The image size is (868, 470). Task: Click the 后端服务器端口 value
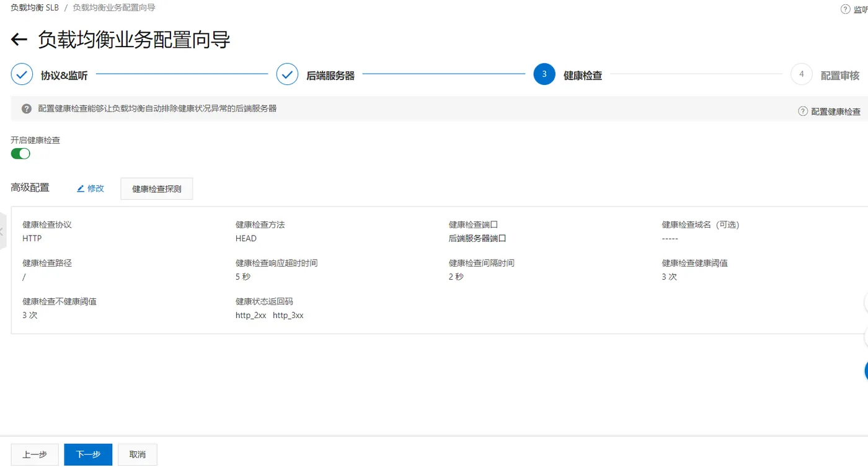pyautogui.click(x=477, y=238)
